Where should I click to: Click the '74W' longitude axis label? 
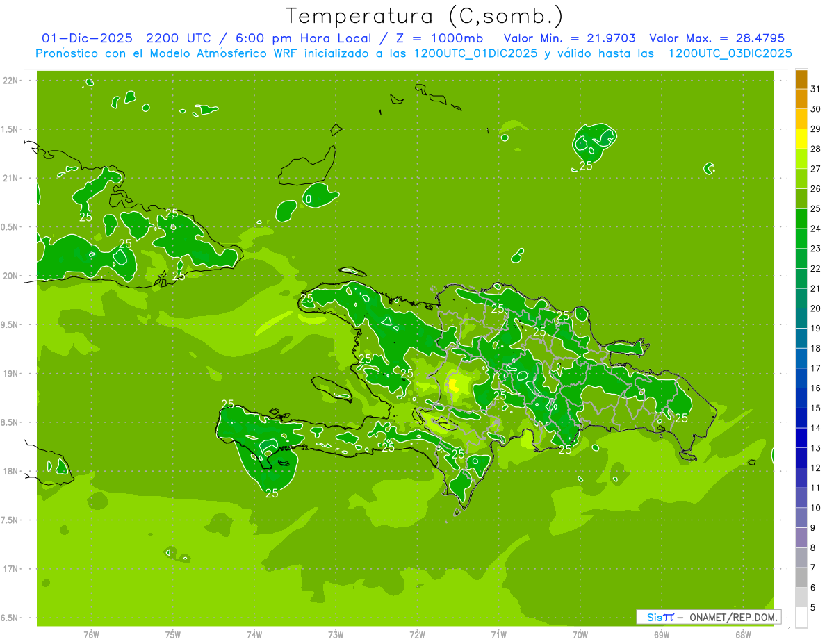(254, 635)
